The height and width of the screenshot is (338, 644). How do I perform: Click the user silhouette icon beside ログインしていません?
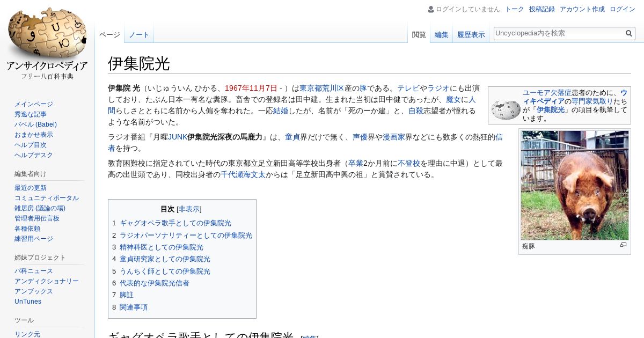[431, 9]
